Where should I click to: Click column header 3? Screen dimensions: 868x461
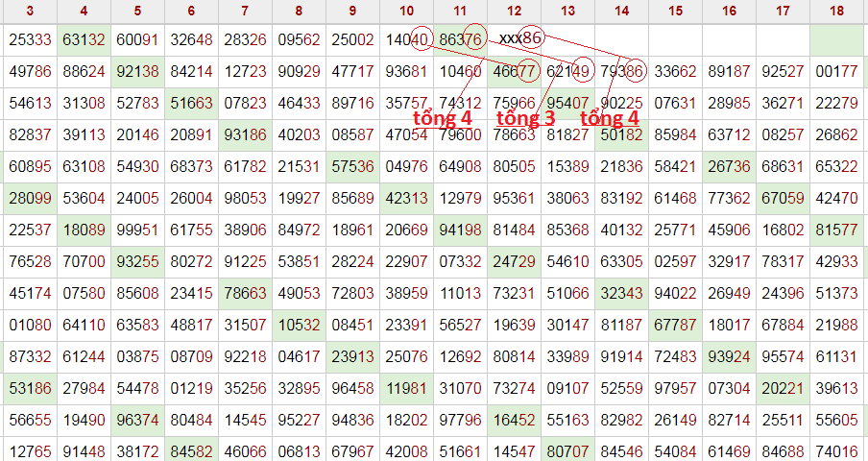[x=30, y=12]
